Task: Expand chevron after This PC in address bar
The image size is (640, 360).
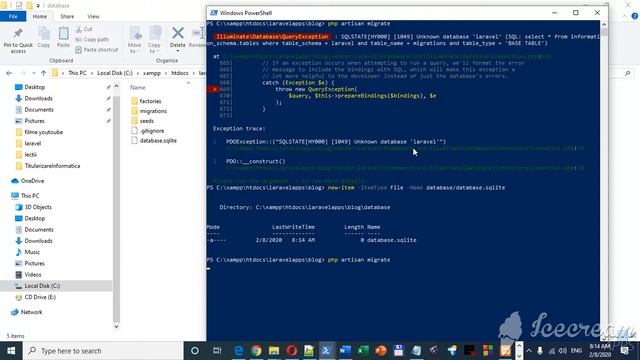Action: coord(92,73)
